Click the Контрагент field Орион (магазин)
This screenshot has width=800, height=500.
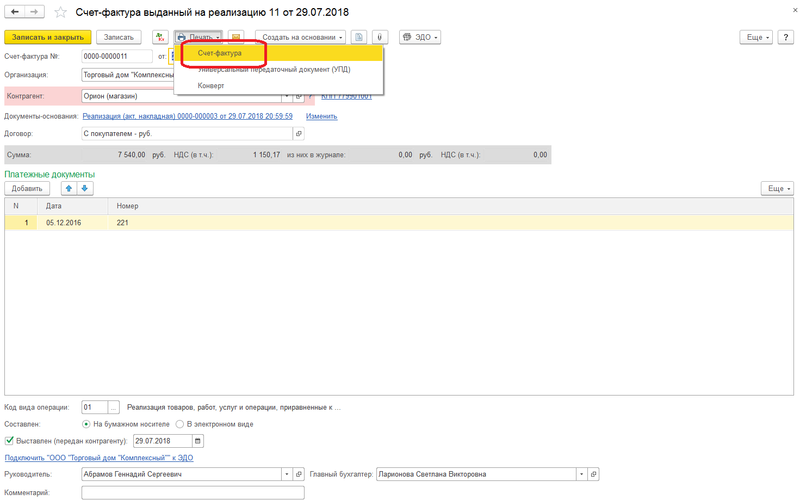182,96
